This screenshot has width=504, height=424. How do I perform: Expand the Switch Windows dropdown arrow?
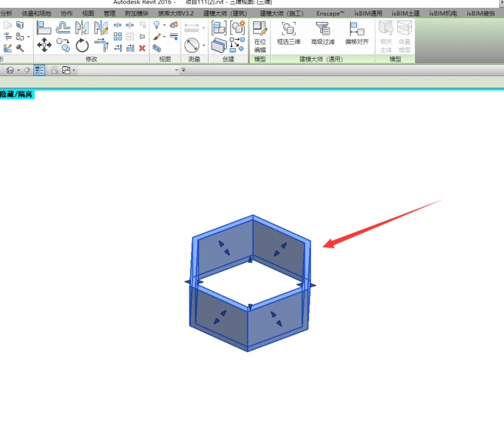[x=74, y=70]
